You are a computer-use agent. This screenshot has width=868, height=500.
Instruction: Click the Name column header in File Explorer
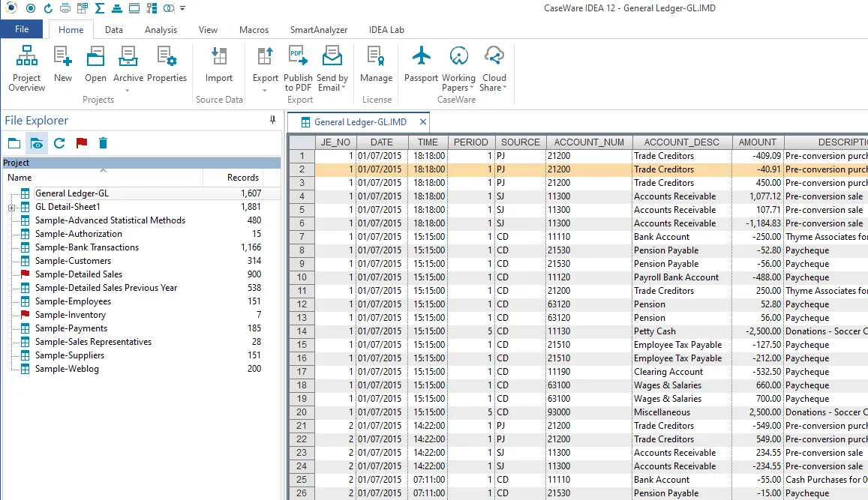point(103,178)
